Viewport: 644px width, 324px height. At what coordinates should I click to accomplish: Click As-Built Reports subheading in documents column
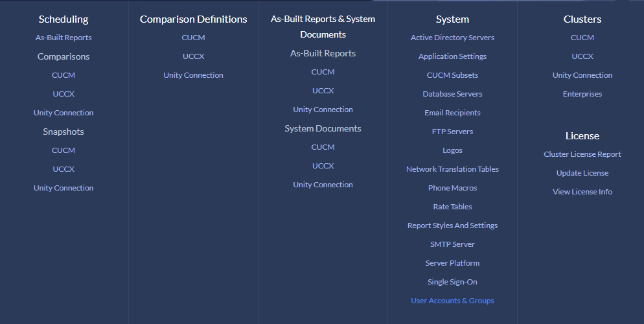(323, 53)
